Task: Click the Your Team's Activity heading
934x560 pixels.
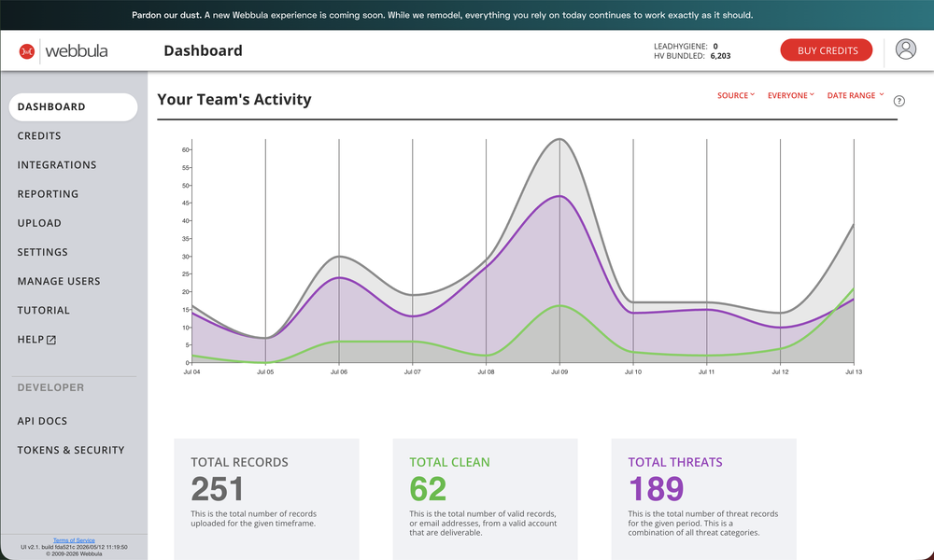Action: [234, 99]
